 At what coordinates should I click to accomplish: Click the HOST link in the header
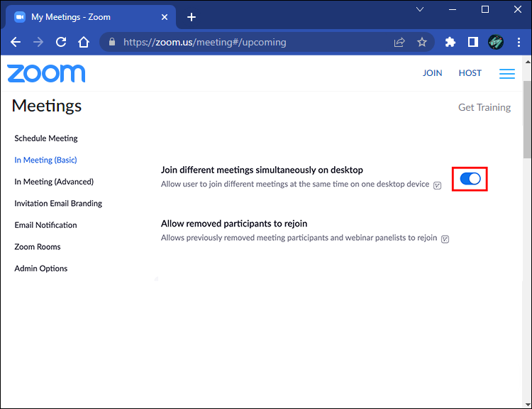[470, 73]
